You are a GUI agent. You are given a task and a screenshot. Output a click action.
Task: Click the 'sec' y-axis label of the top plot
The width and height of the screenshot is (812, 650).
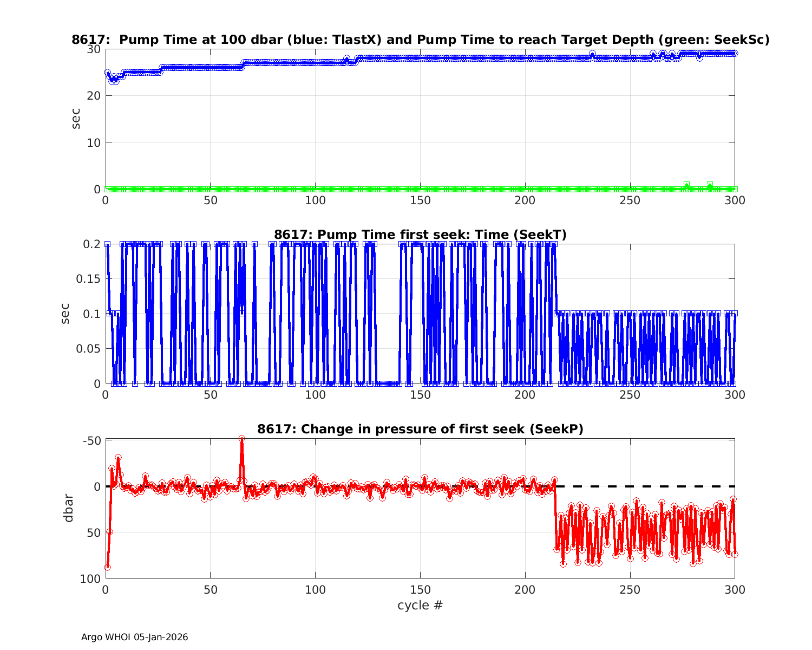tap(76, 119)
